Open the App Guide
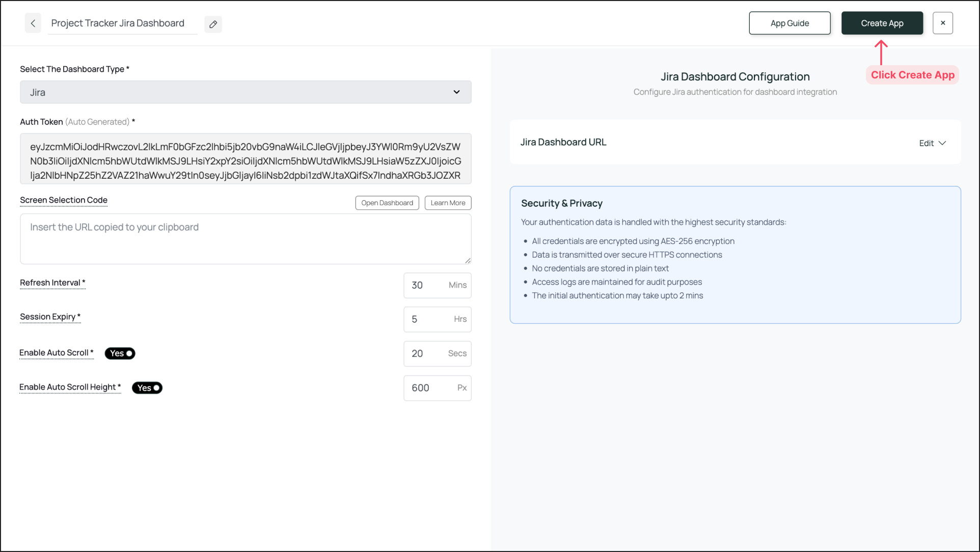This screenshot has height=552, width=980. (789, 23)
